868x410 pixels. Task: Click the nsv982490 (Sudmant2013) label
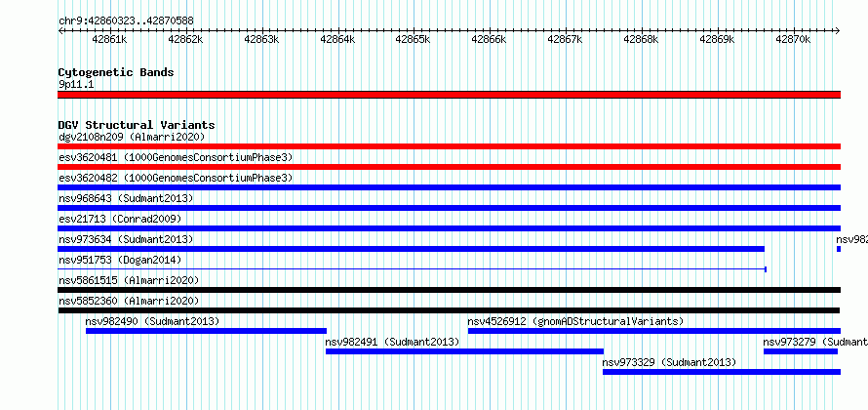pyautogui.click(x=153, y=321)
